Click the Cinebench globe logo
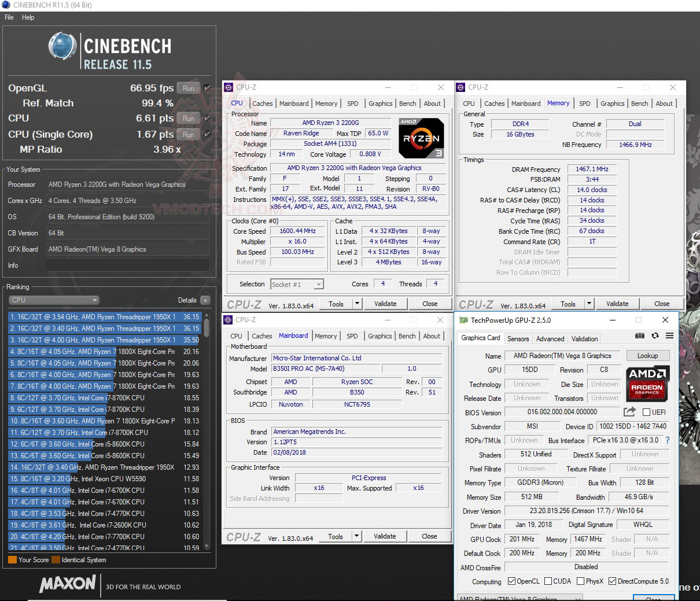700x601 pixels. [x=62, y=46]
